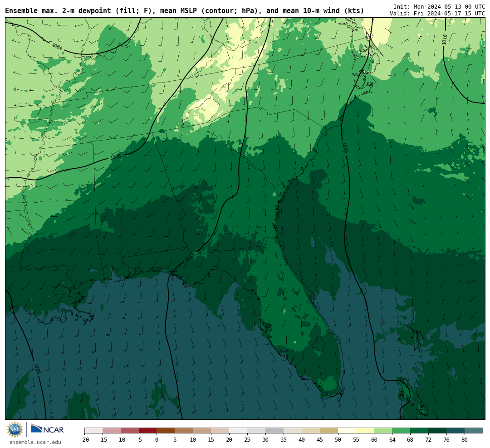
Task: Click the −20 colorbar tick label
Action: pyautogui.click(x=84, y=440)
